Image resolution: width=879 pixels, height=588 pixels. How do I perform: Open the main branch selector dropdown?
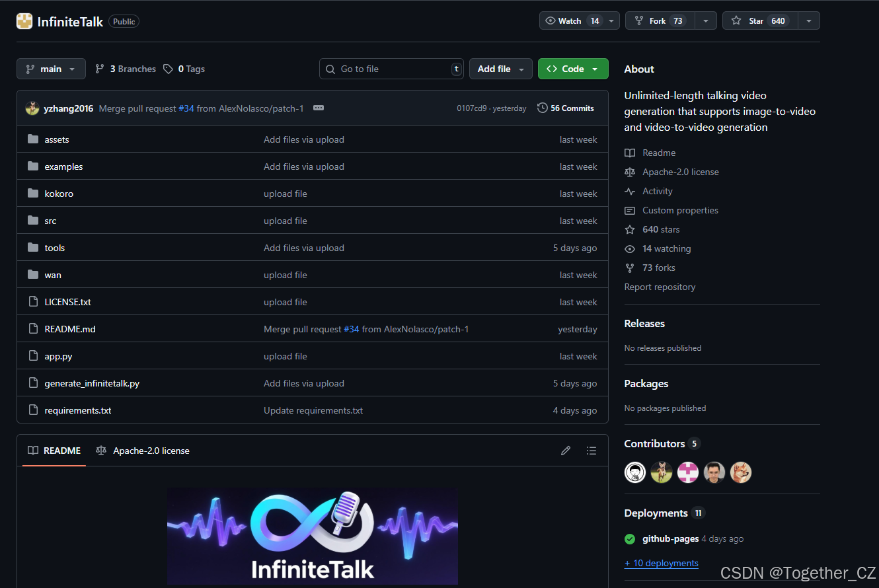click(51, 69)
